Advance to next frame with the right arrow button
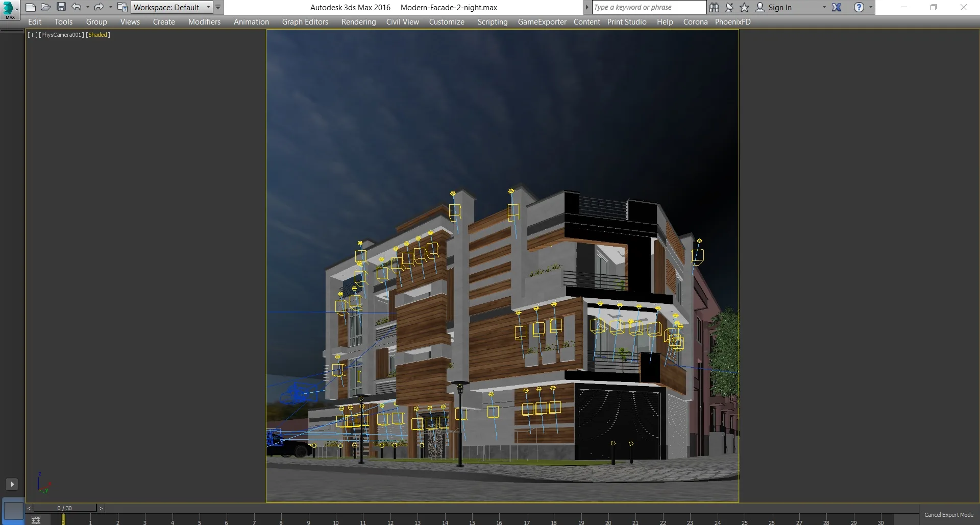The width and height of the screenshot is (980, 525). point(101,508)
